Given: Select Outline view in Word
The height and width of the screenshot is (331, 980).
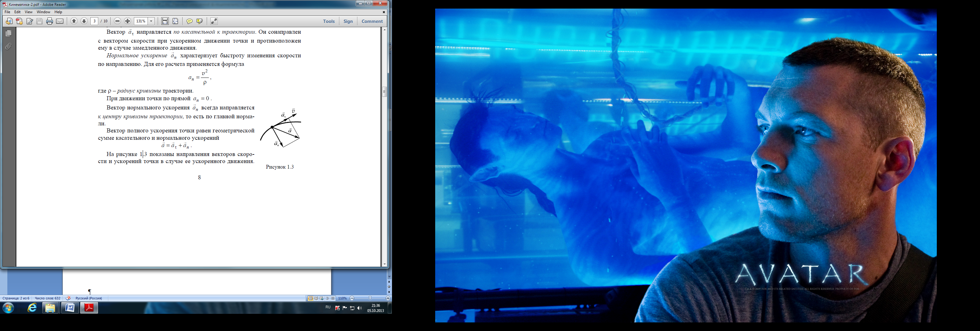Looking at the screenshot, I should coord(327,298).
